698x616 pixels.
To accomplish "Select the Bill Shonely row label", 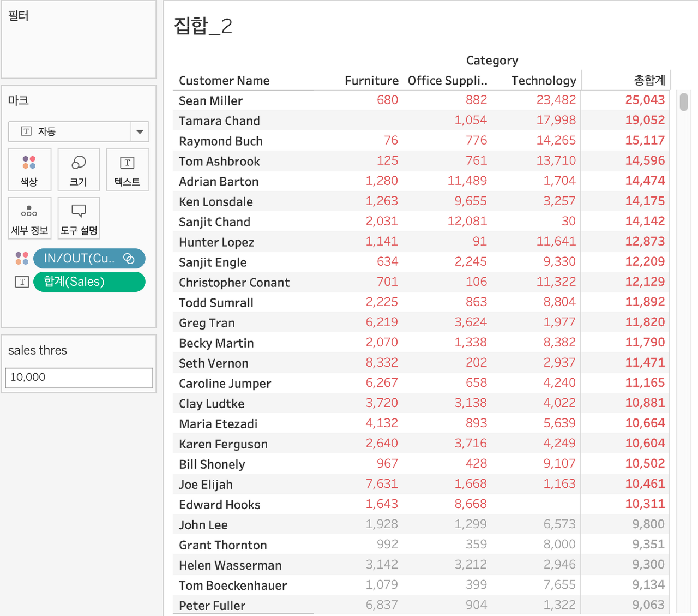I will pyautogui.click(x=212, y=464).
